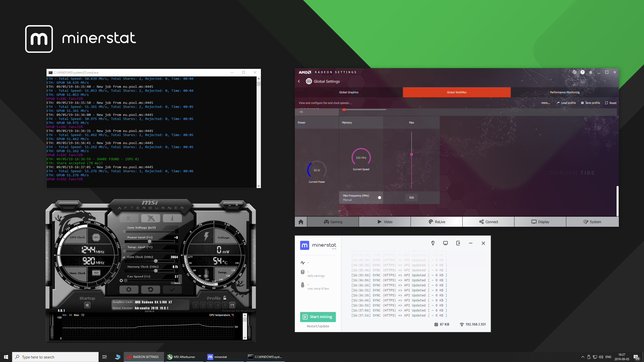Click the minerstat hashrate pulse icon

(x=303, y=263)
